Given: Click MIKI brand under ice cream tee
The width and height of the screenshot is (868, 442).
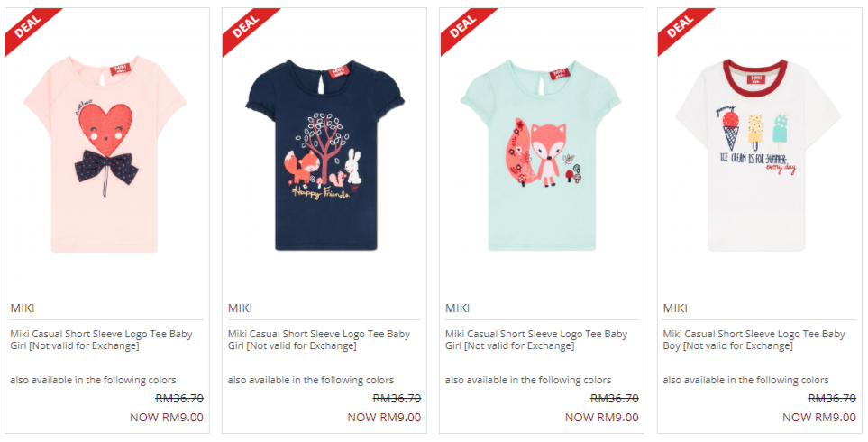Looking at the screenshot, I should pyautogui.click(x=675, y=308).
